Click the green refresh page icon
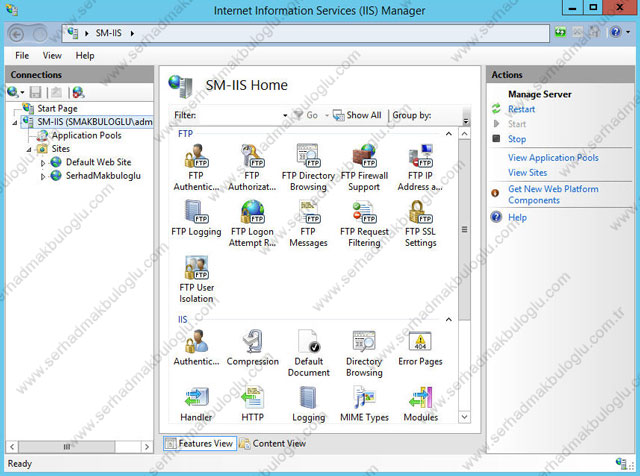This screenshot has width=640, height=476. click(x=560, y=32)
